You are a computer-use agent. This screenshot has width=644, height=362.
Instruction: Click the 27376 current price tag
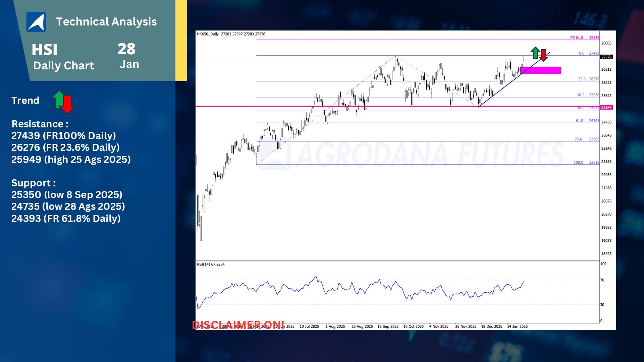[x=606, y=57]
